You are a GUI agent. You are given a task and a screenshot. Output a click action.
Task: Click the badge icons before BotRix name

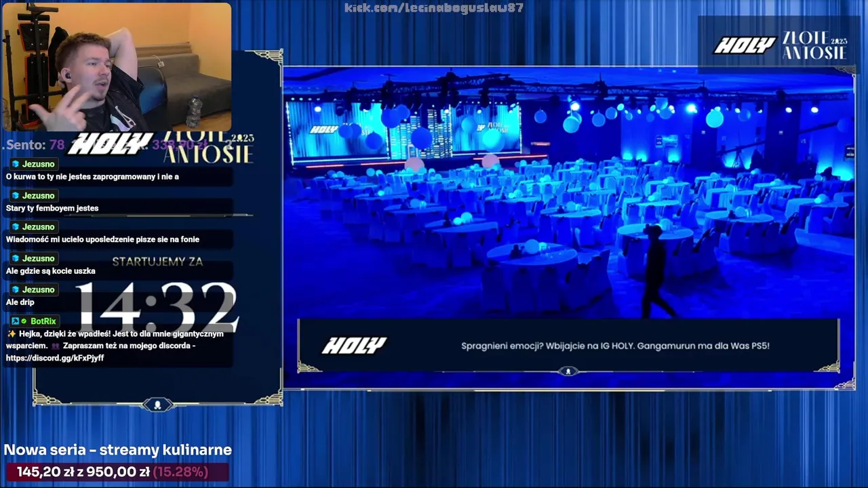point(19,321)
